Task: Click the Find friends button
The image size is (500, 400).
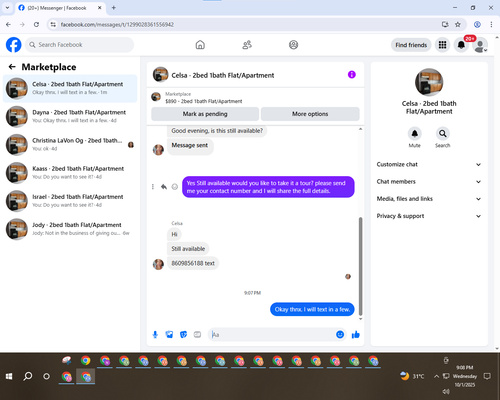Action: [x=411, y=45]
